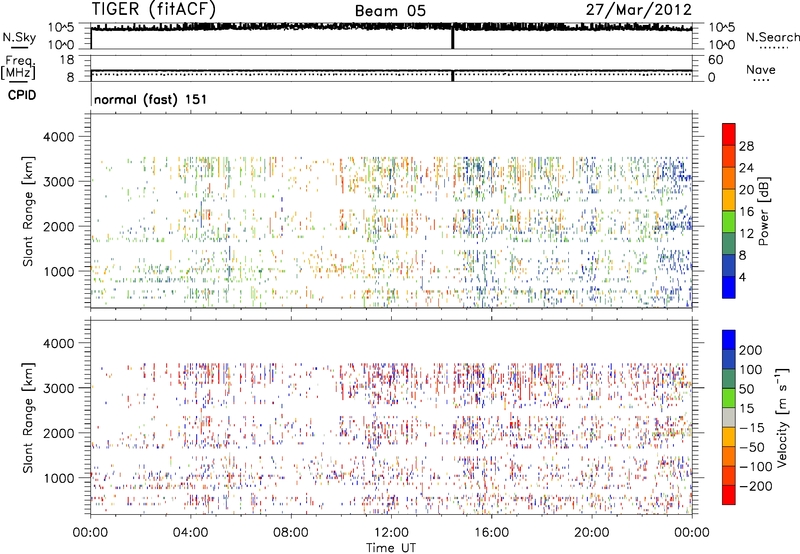Select the 24 value on power colorbar
Viewport: 800px width, 554px height.
(x=746, y=168)
